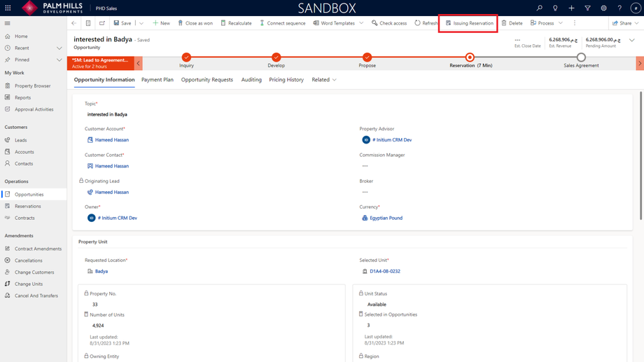
Task: Open the advanced filter funnel icon
Action: click(587, 8)
